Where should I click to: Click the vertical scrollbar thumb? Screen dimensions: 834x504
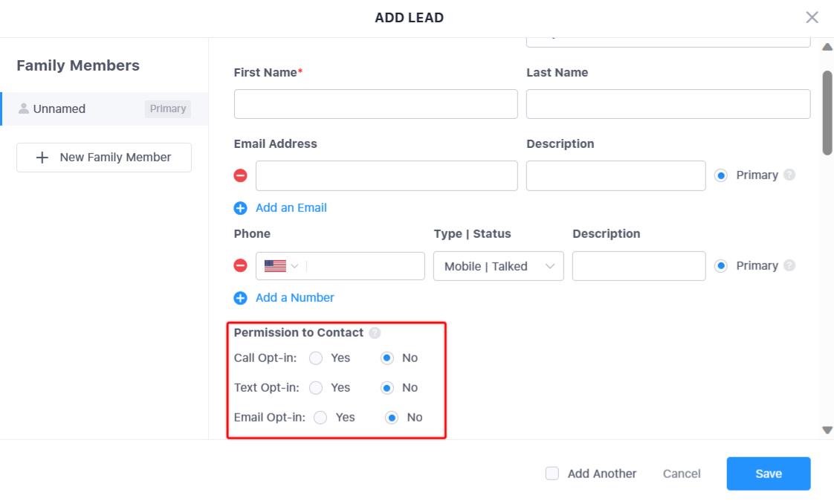click(827, 113)
